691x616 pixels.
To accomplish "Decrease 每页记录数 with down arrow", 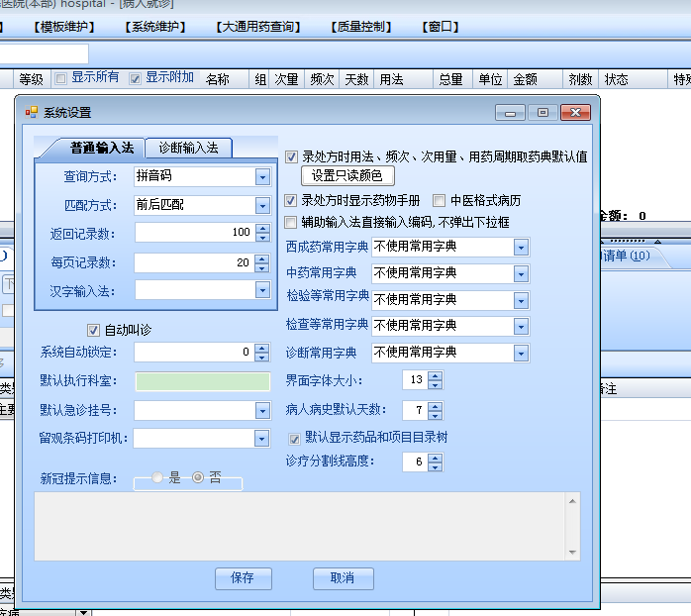I will pyautogui.click(x=262, y=267).
